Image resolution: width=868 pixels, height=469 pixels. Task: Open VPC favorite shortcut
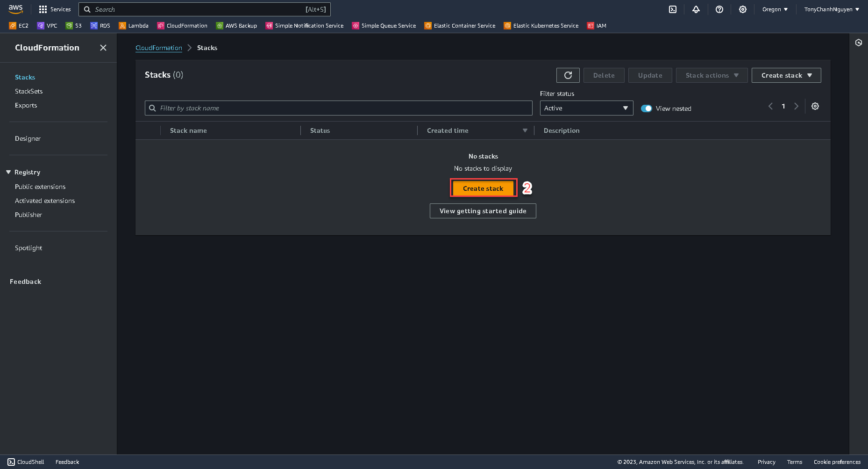coord(47,26)
